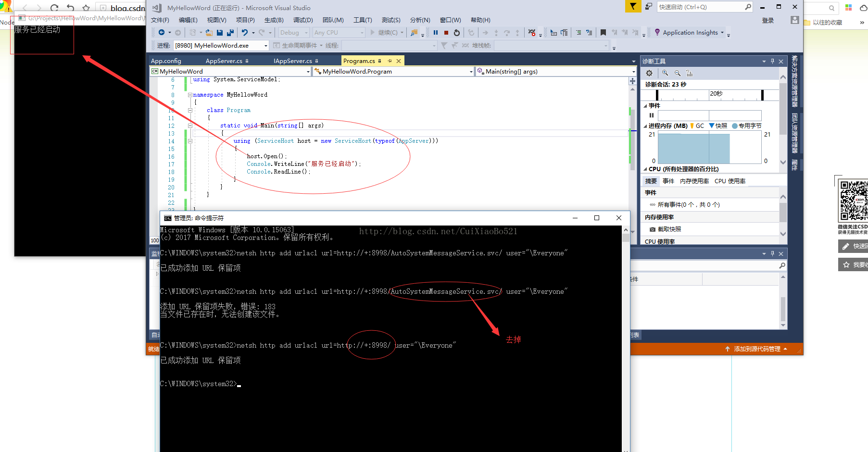This screenshot has height=452, width=868.
Task: Select the 内存使用率 tab in Diagnostic Tools
Action: 694,181
